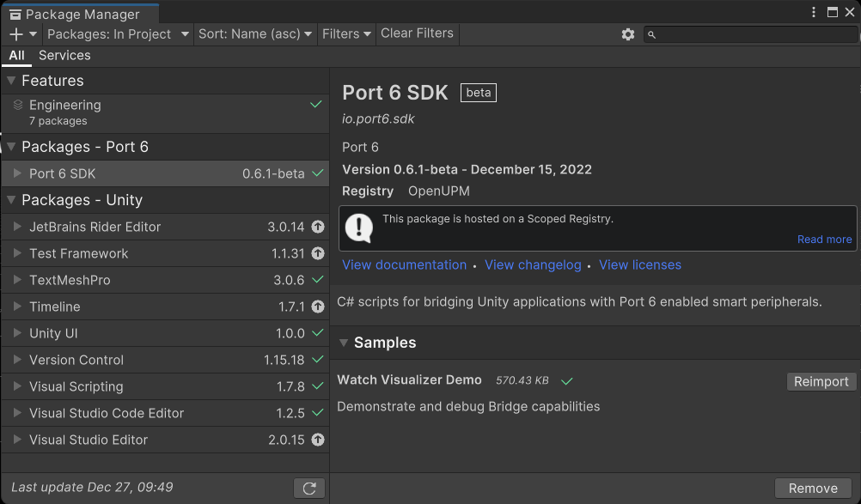Click installed checkmark for Visual Scripting
861x504 pixels.
tap(318, 386)
